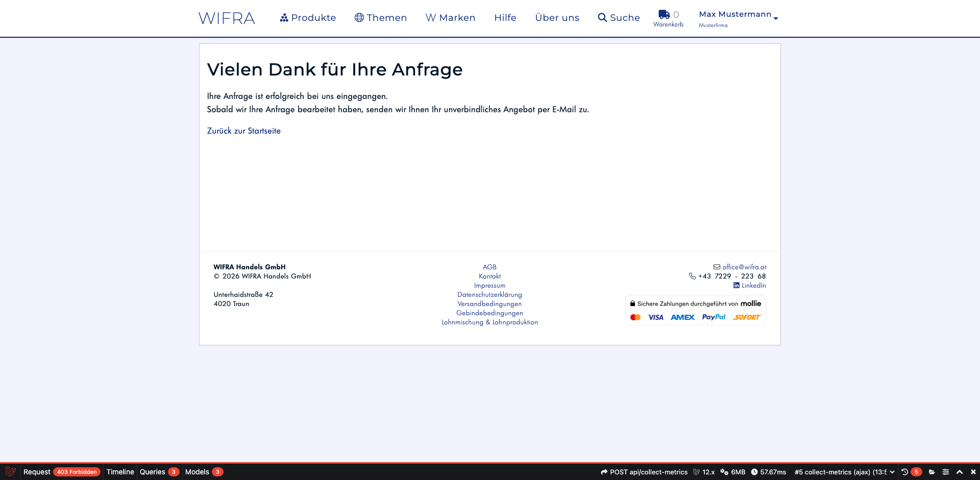Viewport: 980px width, 480px height.
Task: Open the Themen menu
Action: pos(381,18)
